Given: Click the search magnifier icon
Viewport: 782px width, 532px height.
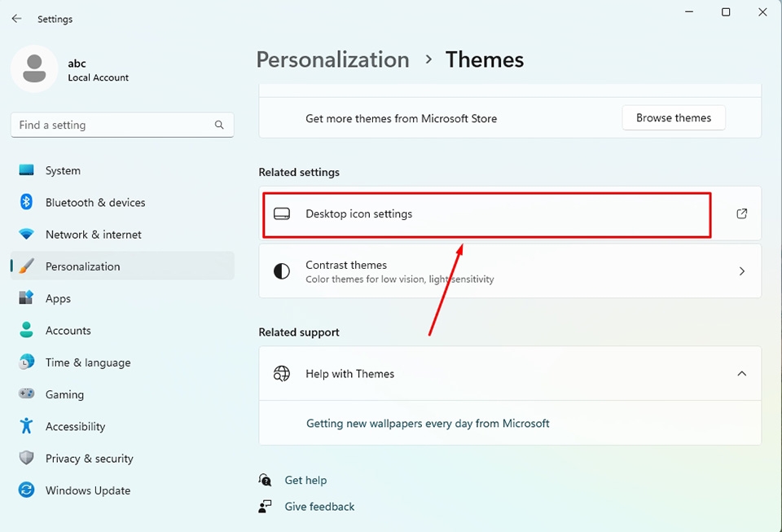Looking at the screenshot, I should (x=219, y=125).
